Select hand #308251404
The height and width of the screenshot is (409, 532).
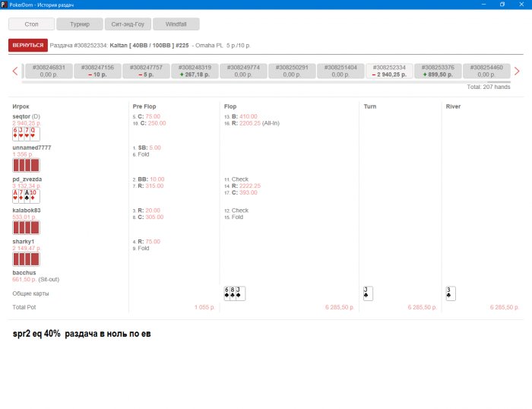pos(340,71)
